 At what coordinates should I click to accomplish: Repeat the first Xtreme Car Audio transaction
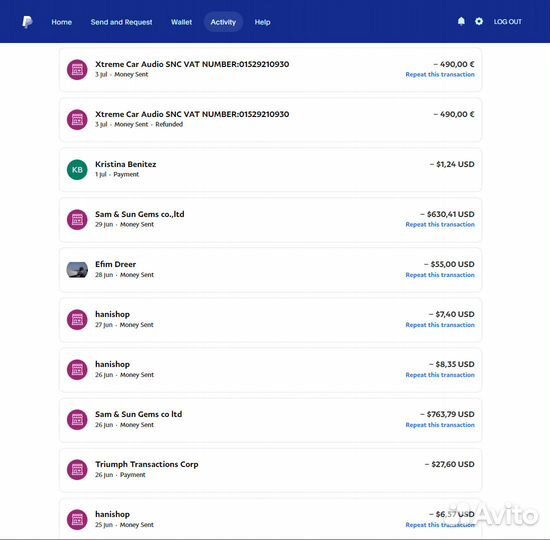[440, 74]
